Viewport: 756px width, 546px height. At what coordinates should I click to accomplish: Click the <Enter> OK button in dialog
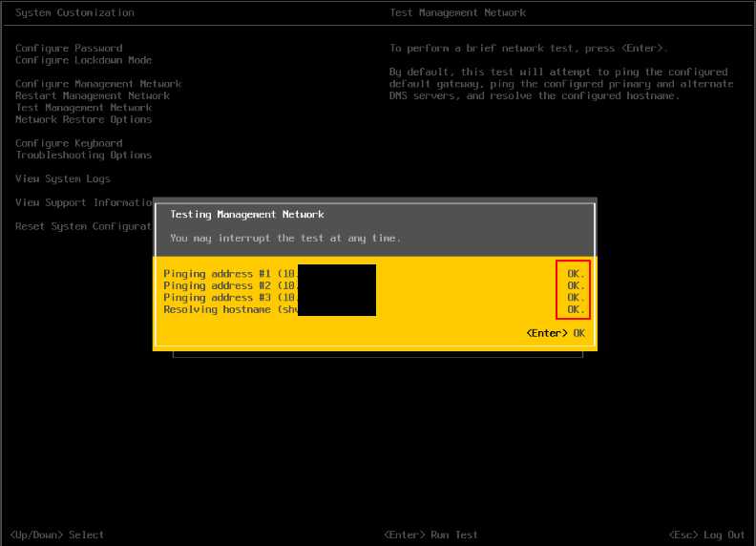(x=556, y=333)
